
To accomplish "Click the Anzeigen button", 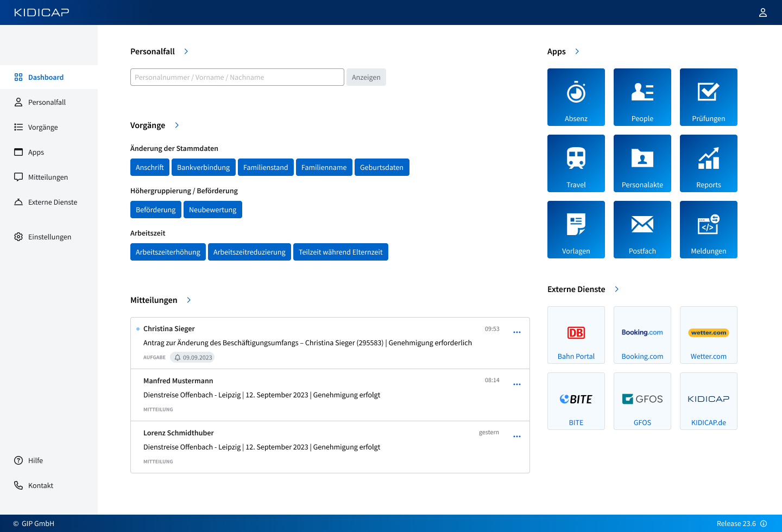I will 365,77.
